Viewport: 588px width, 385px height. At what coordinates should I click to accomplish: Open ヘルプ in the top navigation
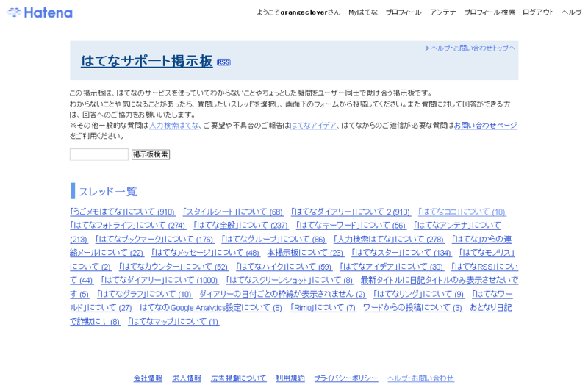click(572, 12)
